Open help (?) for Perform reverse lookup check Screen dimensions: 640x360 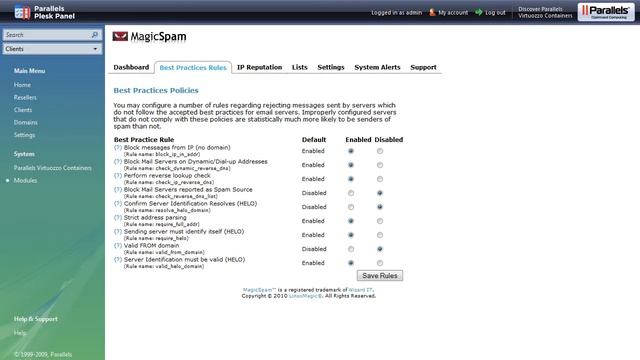(118, 175)
